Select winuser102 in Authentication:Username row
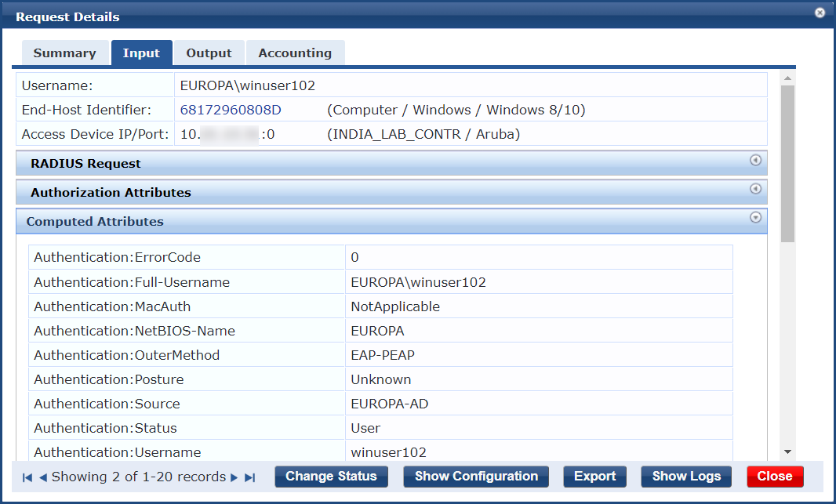This screenshot has width=836, height=504. [x=389, y=452]
